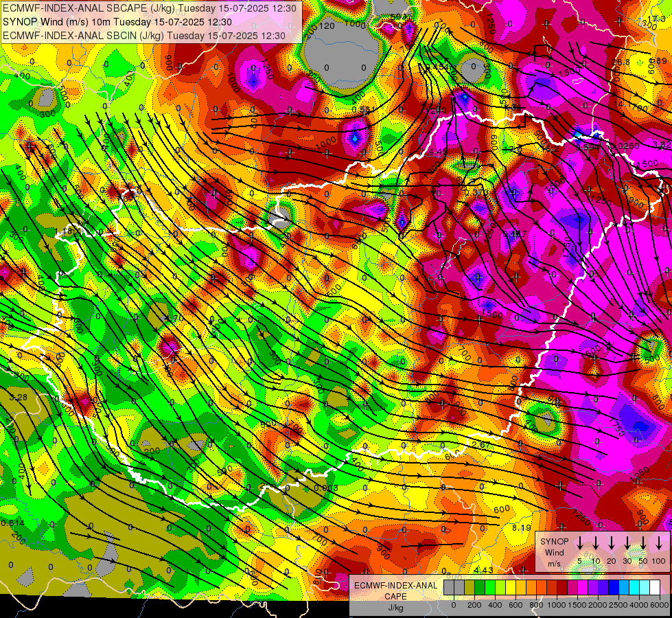Pick the olive swatch in the CAPE legend
The height and width of the screenshot is (618, 672).
coord(470,588)
